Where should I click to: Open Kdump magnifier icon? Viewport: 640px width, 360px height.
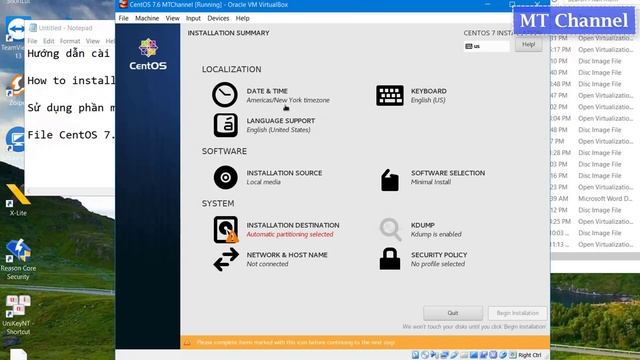click(x=390, y=229)
